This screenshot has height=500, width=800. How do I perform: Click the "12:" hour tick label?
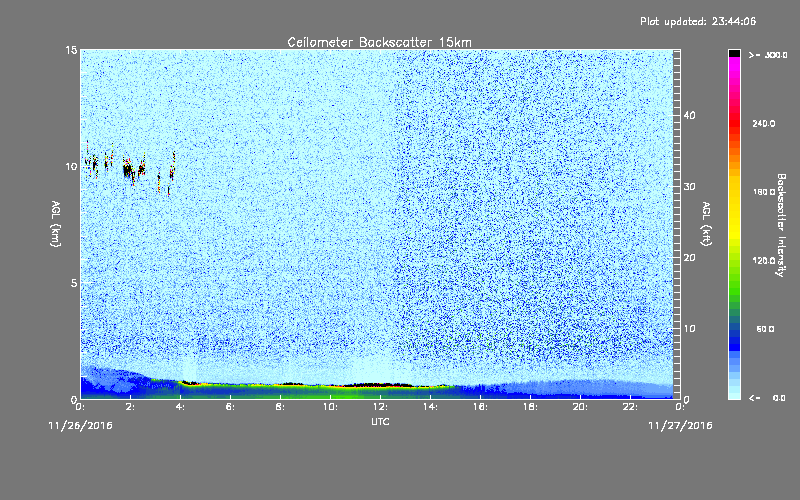tap(380, 407)
